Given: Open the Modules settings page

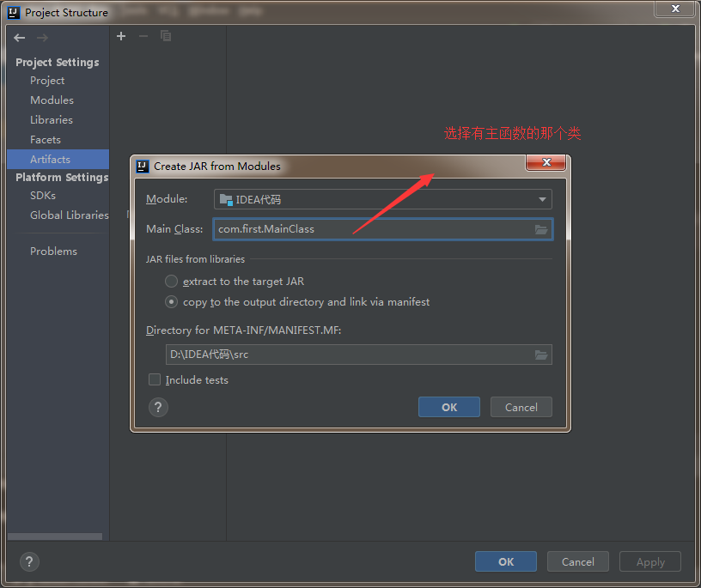Looking at the screenshot, I should [x=52, y=100].
